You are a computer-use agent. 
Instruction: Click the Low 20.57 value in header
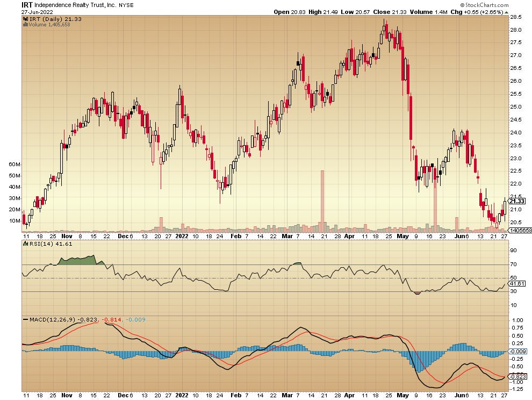click(355, 12)
